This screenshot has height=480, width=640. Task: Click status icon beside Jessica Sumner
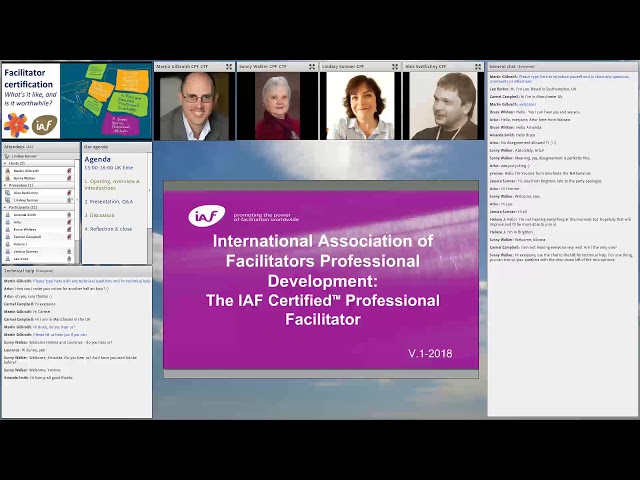coord(69,251)
